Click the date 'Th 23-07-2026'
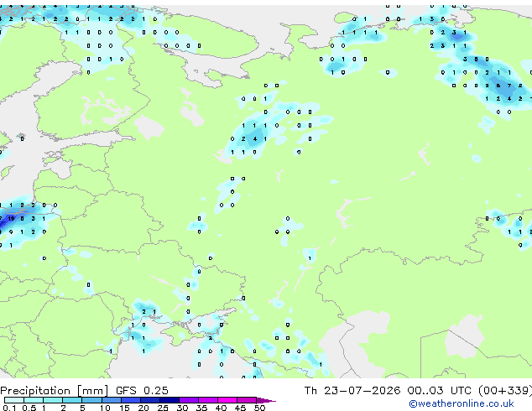Screen dimensions: 532x411 click(x=352, y=390)
